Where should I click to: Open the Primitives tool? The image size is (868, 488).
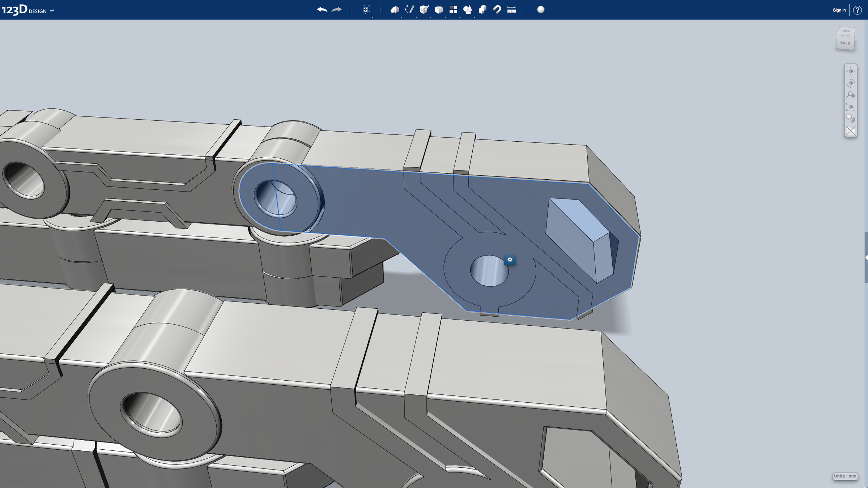(x=395, y=10)
